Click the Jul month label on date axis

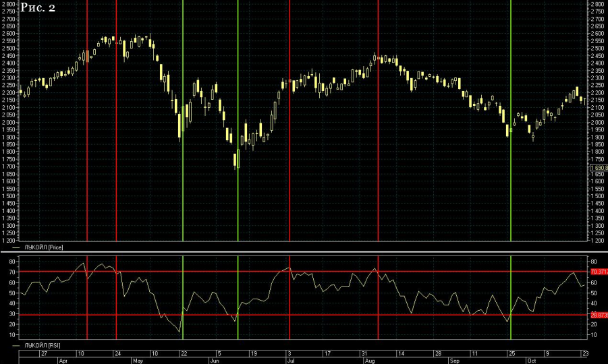point(290,361)
